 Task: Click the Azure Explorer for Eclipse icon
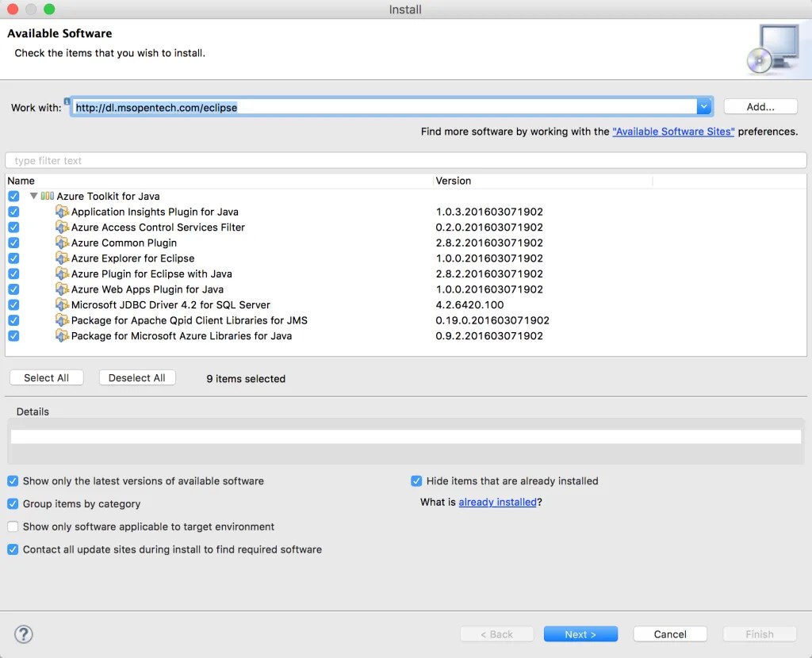pyautogui.click(x=63, y=258)
